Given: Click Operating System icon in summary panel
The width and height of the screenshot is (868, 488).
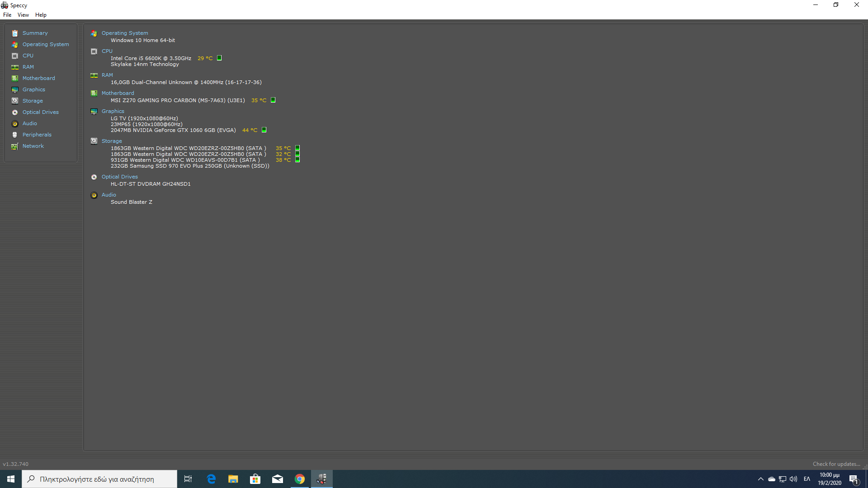Looking at the screenshot, I should coord(94,33).
